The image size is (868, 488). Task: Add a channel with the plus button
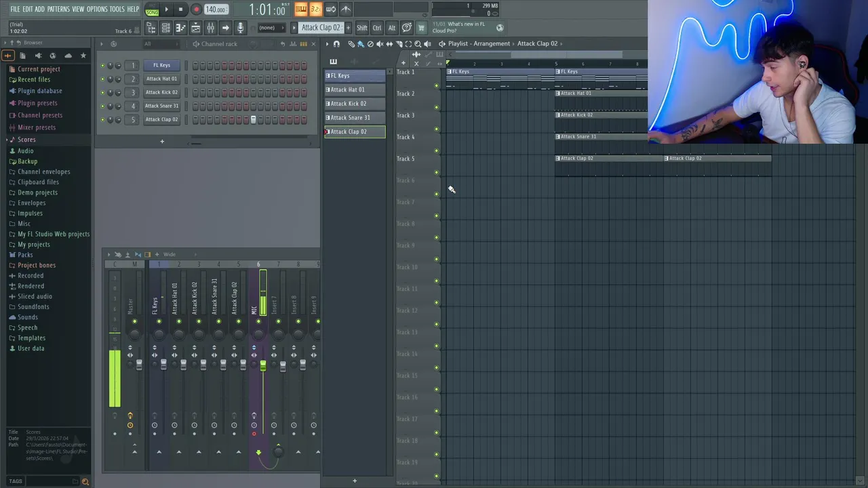162,142
